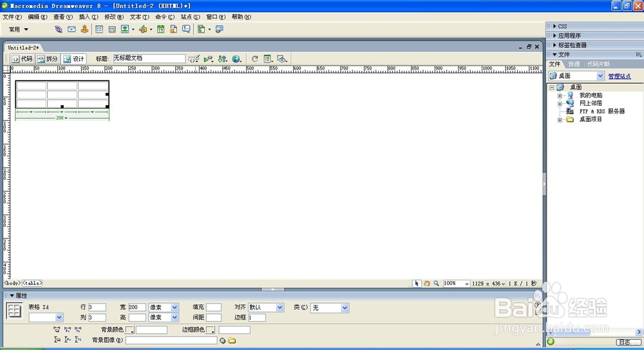Open the view options icon
The height and width of the screenshot is (350, 644).
[x=268, y=59]
